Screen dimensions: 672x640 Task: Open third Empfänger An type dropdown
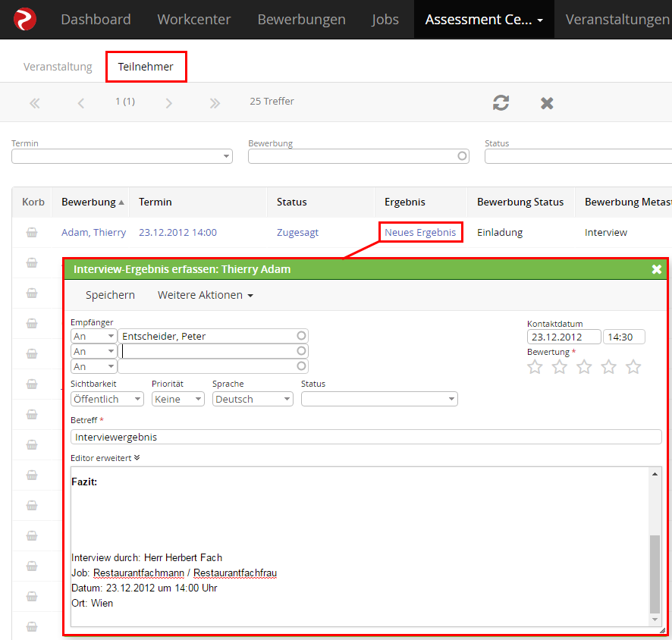pyautogui.click(x=93, y=366)
